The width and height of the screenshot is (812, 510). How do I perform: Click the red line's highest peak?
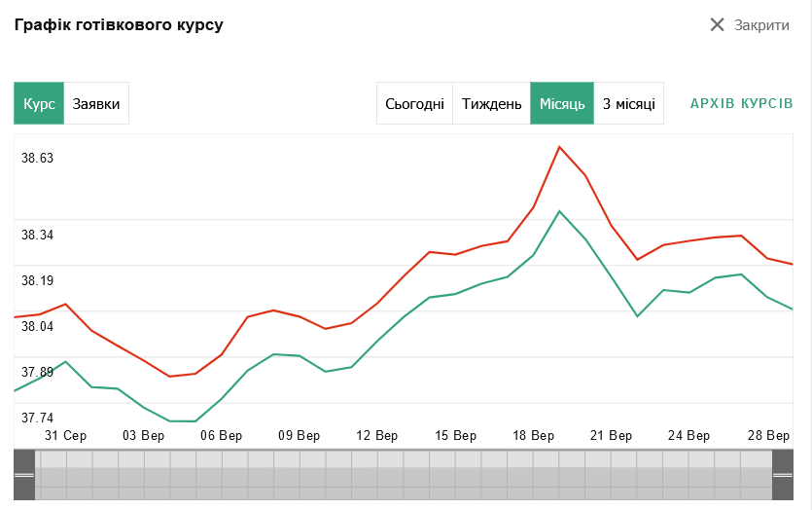coord(559,147)
